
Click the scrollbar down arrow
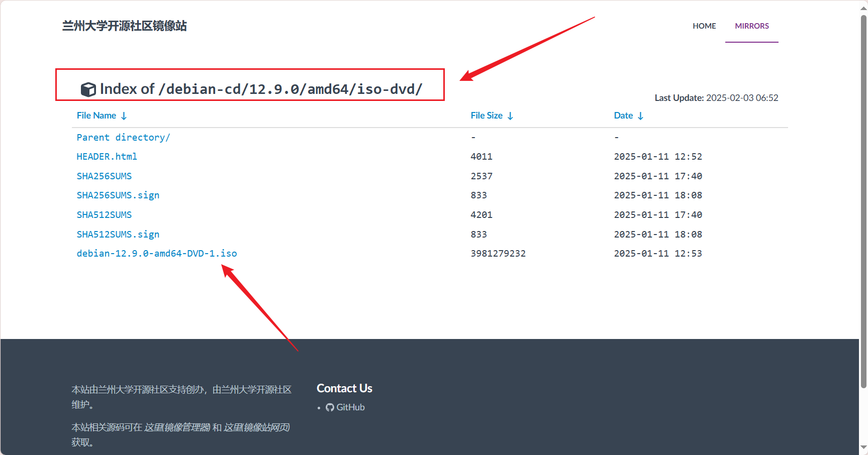(x=863, y=447)
